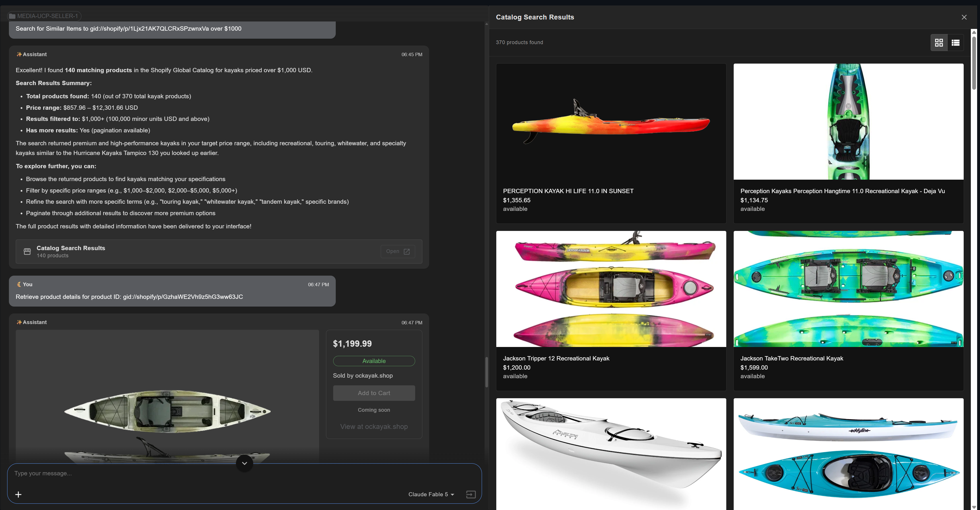Click the $1,200.00 price

516,368
